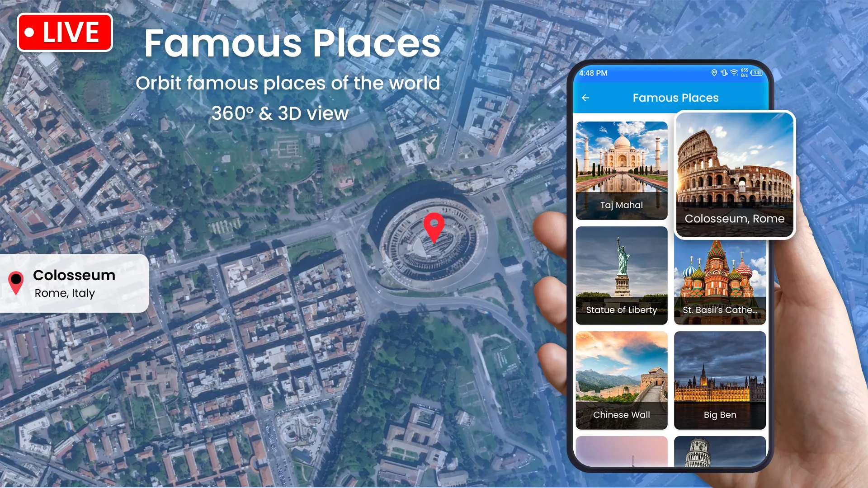This screenshot has height=488, width=868.
Task: Select Big Ben famous place
Action: pyautogui.click(x=720, y=380)
